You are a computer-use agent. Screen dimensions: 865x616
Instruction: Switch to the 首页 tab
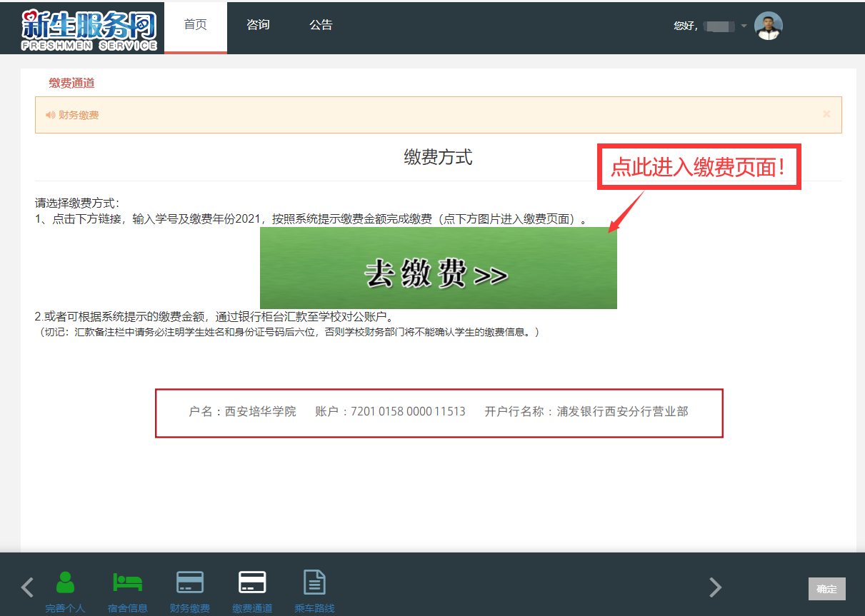point(195,25)
